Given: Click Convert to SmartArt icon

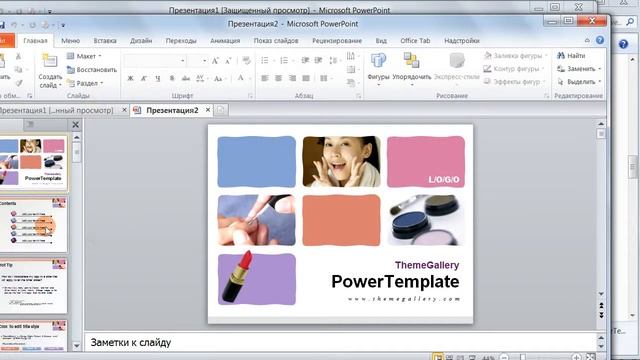Looking at the screenshot, I should pos(351,82).
